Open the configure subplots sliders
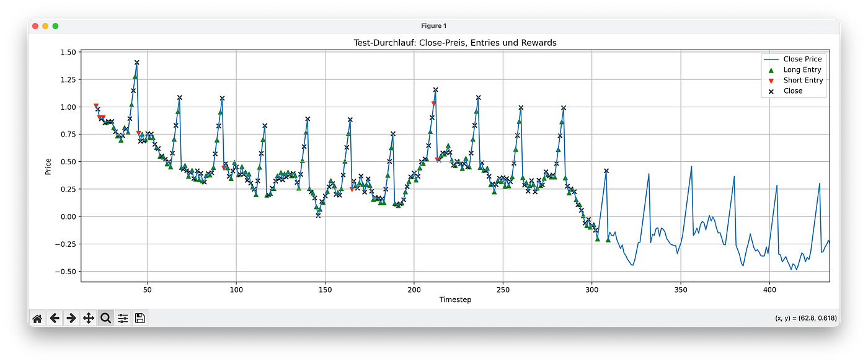Image resolution: width=868 pixels, height=364 pixels. pyautogui.click(x=122, y=317)
